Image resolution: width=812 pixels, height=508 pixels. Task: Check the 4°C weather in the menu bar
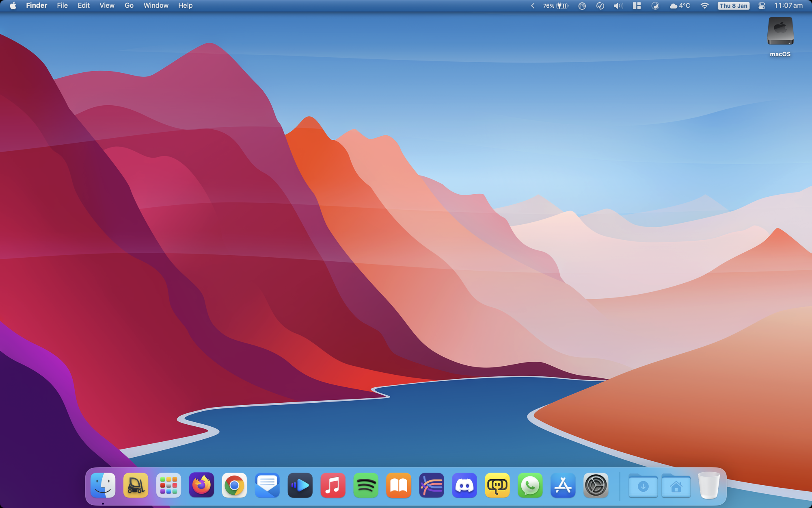tap(680, 6)
